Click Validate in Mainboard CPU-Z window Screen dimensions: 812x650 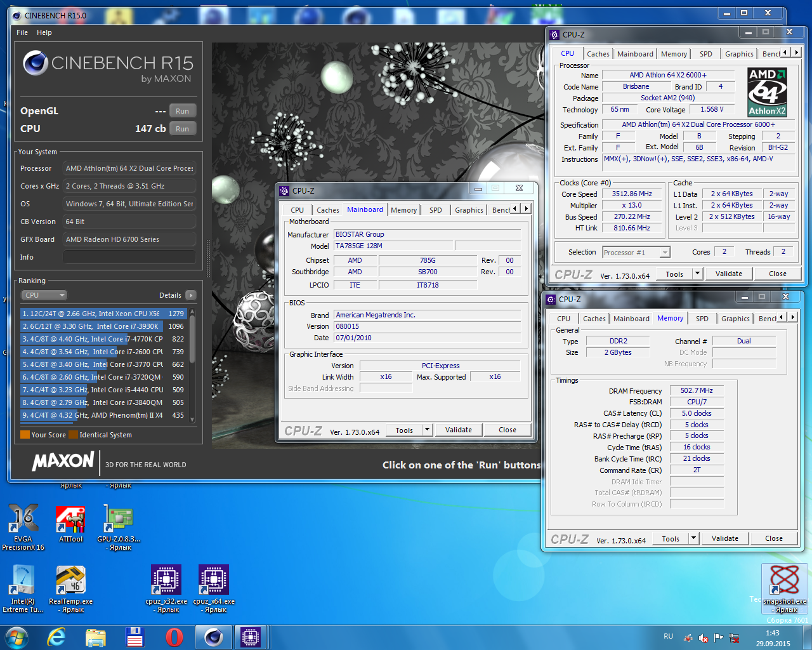[x=459, y=430]
